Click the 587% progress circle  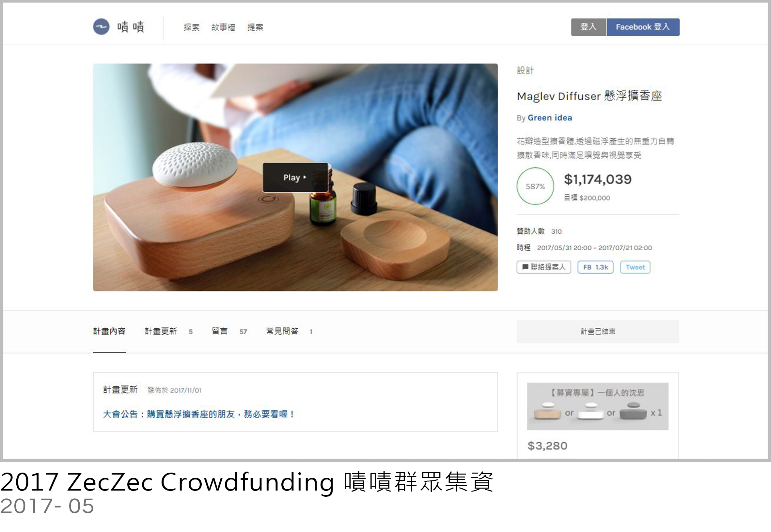pos(535,186)
